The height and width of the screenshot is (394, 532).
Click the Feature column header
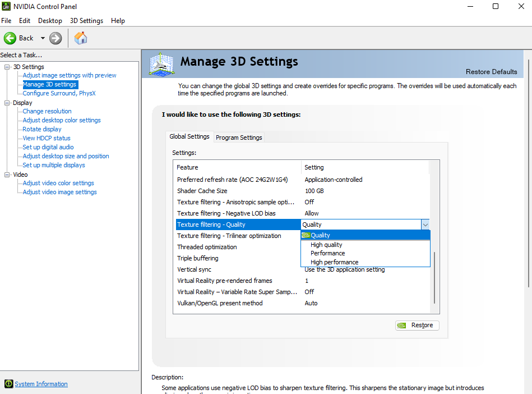tap(187, 167)
